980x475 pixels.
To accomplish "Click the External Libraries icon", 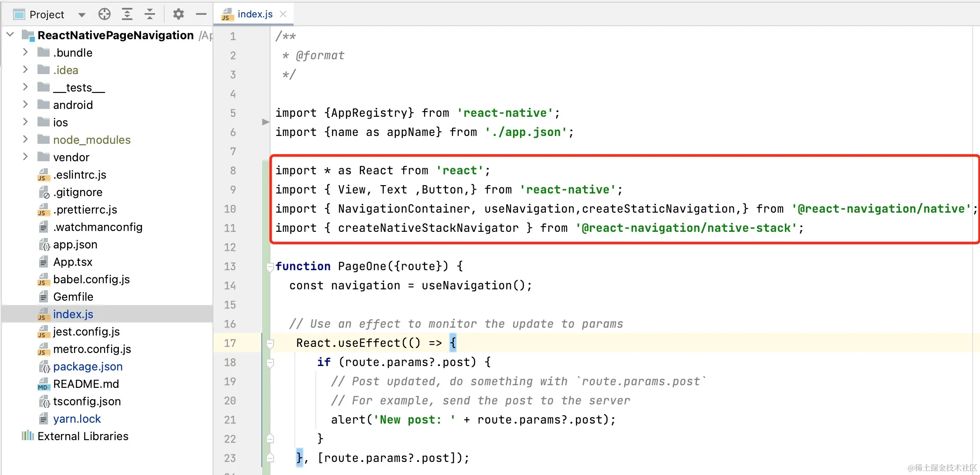I will 27,436.
